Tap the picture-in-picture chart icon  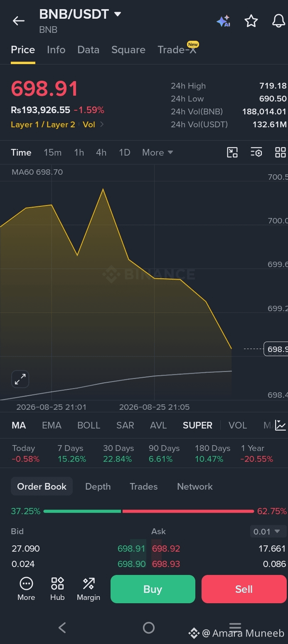pyautogui.click(x=232, y=152)
